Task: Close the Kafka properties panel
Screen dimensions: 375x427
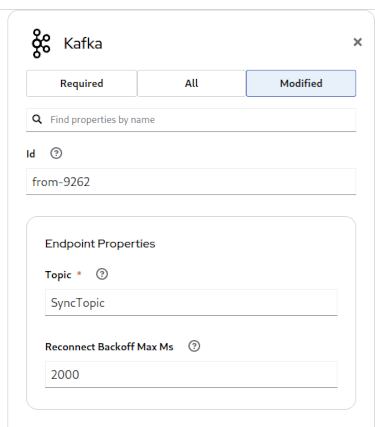Action: tap(357, 42)
